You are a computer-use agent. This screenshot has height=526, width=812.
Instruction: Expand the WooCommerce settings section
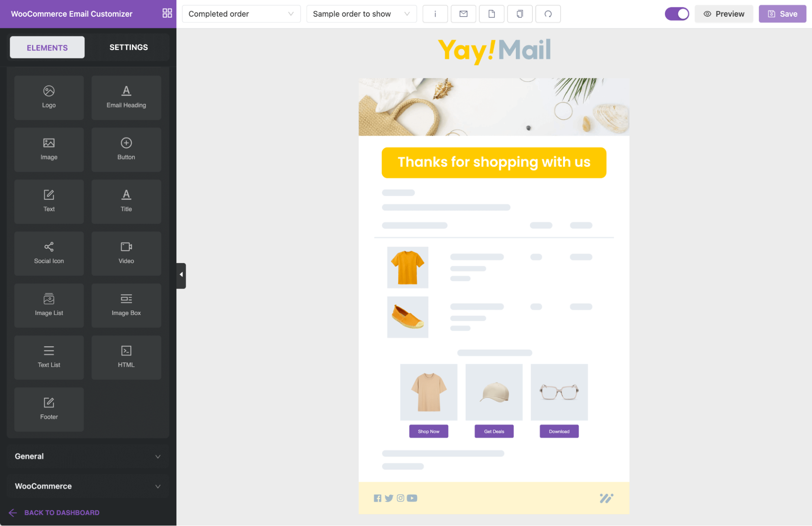[x=88, y=486]
